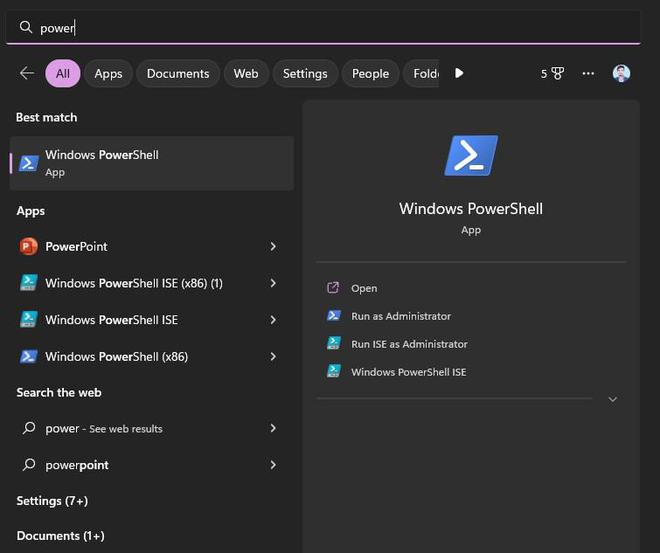
Task: Click the Windows PowerShell ISE list icon
Action: 29,319
